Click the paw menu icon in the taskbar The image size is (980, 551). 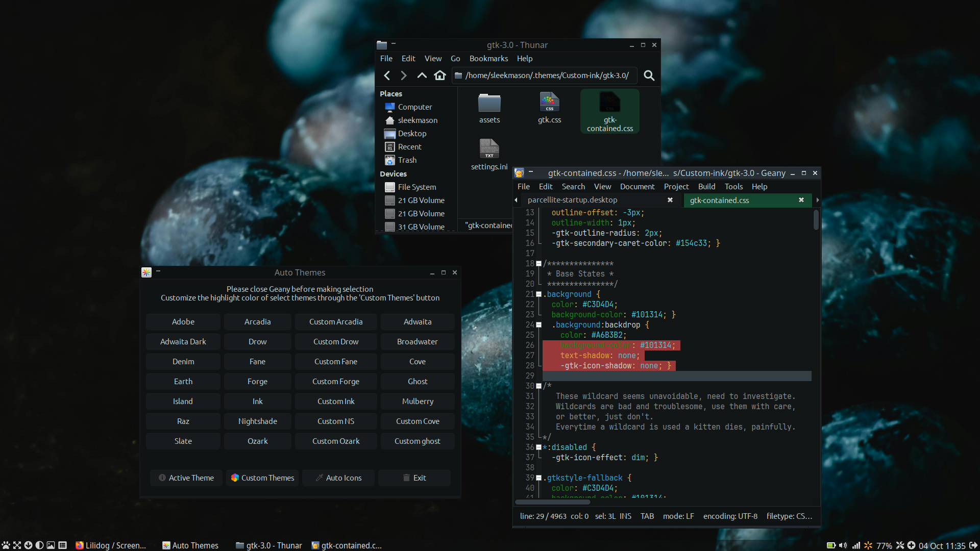point(6,545)
